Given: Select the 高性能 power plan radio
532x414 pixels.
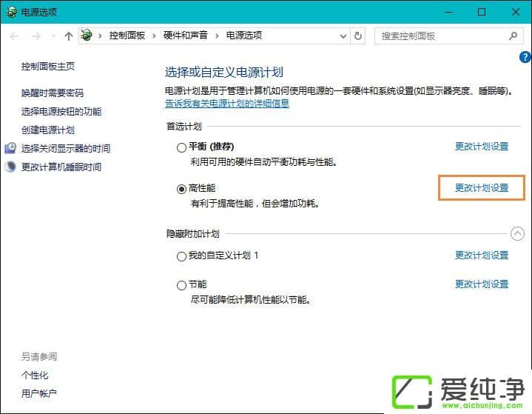Looking at the screenshot, I should pyautogui.click(x=181, y=189).
